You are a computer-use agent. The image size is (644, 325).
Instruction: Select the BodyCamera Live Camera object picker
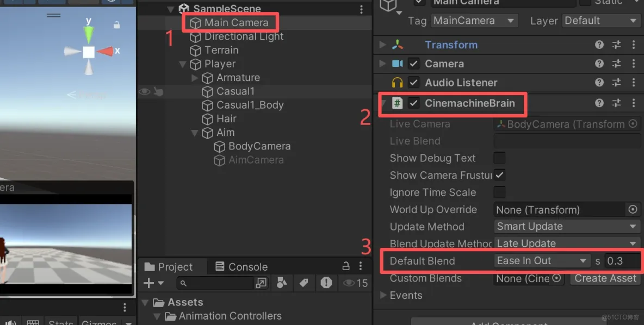(634, 124)
